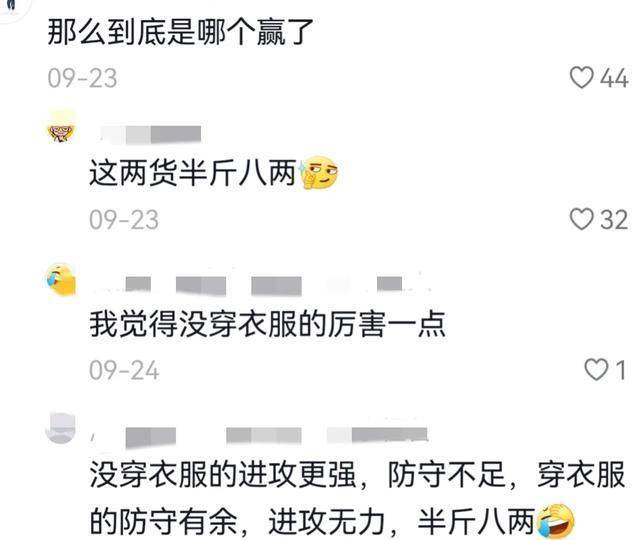Open the blurred username above 我觉得没穿衣服的厉害一点

click(261, 284)
